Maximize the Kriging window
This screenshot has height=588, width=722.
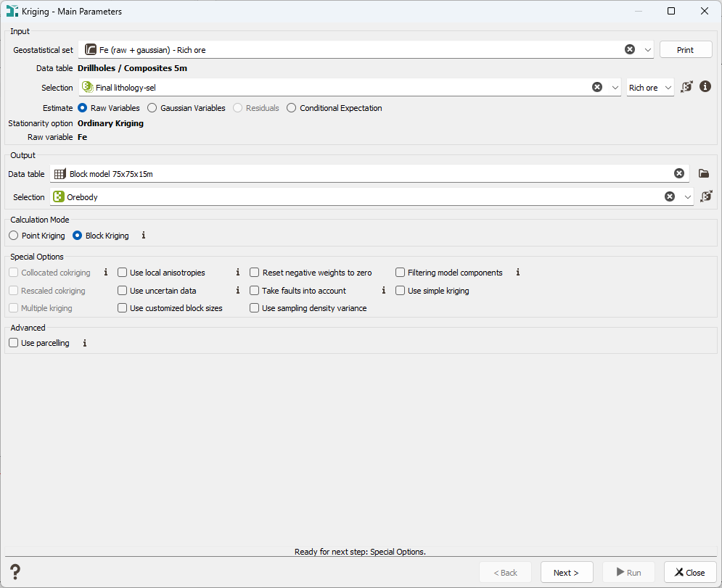tap(671, 11)
